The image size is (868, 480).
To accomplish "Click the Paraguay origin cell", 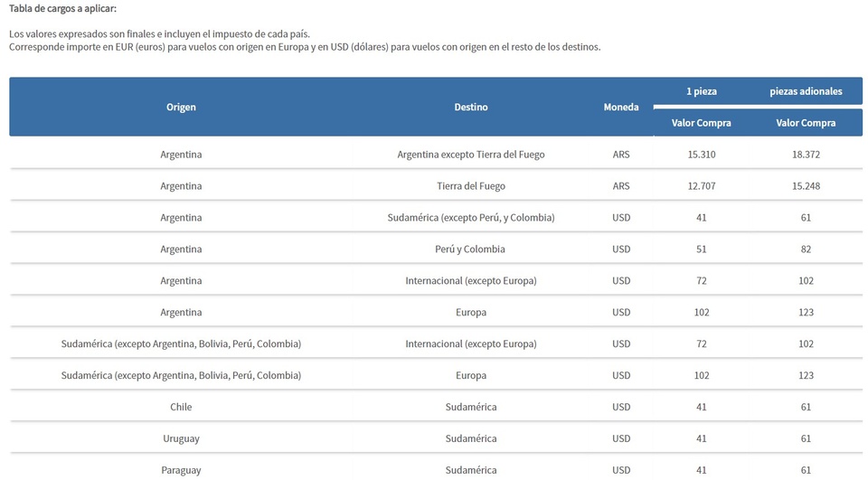I will coord(181,470).
